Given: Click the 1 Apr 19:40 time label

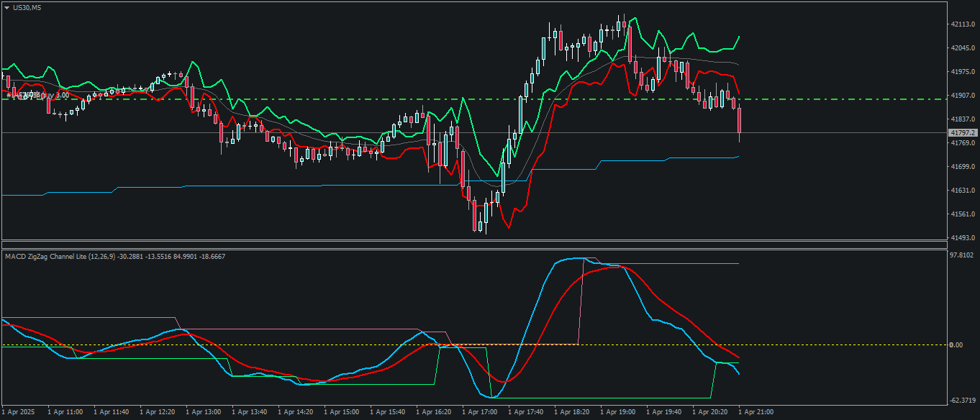Looking at the screenshot, I should (x=663, y=412).
